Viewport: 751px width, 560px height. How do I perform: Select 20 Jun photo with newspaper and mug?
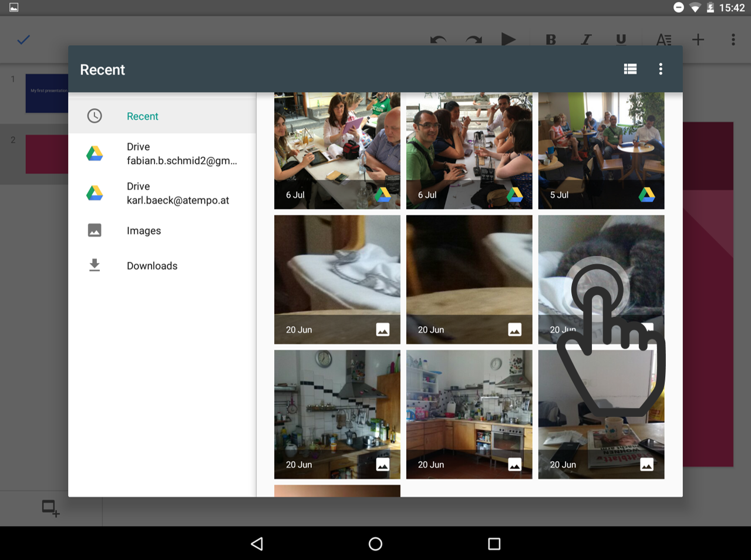coord(601,414)
